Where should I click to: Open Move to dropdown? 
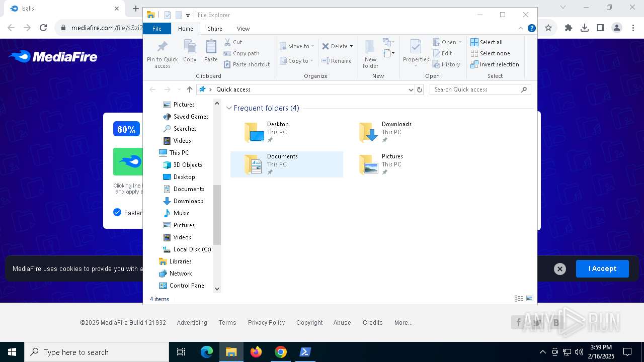coord(297,46)
